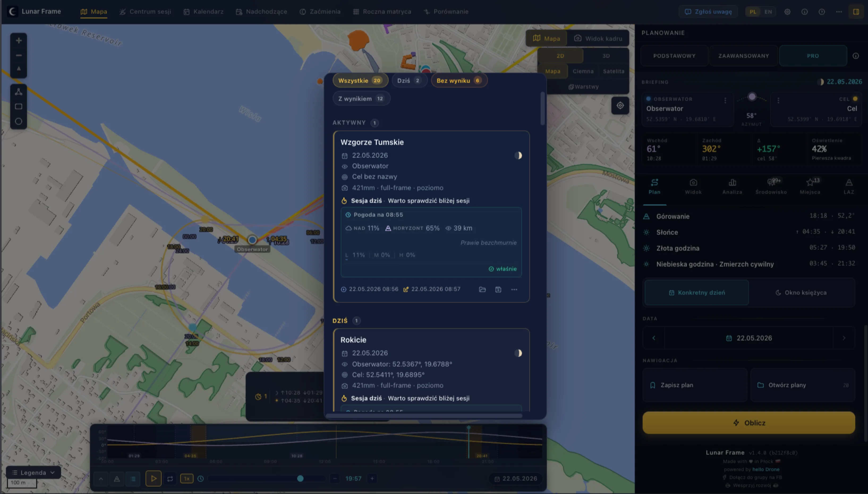This screenshot has height=494, width=868.
Task: Select the rectangle drawing tool
Action: tap(19, 106)
